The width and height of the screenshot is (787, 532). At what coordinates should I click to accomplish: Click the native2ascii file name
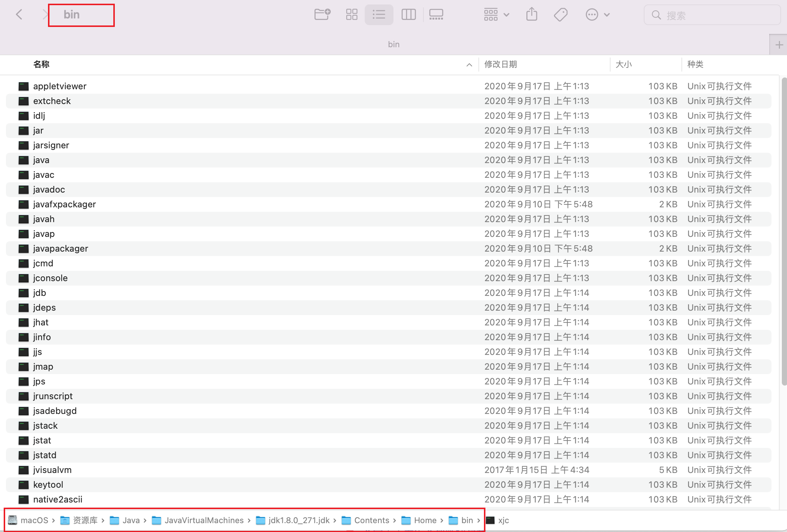[x=58, y=500]
